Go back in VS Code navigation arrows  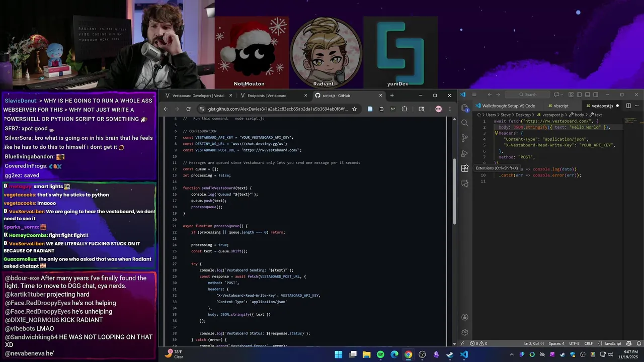(490, 95)
